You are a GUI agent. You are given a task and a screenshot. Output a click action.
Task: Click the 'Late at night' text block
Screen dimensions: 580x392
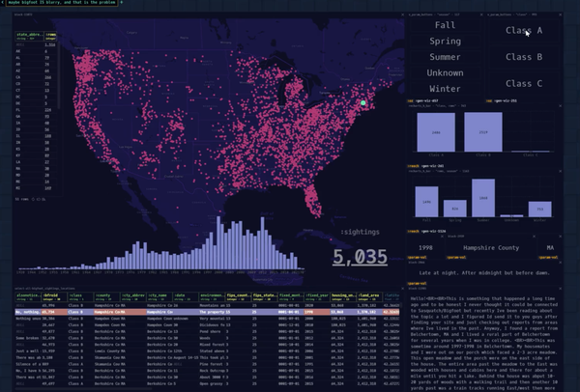[484, 273]
